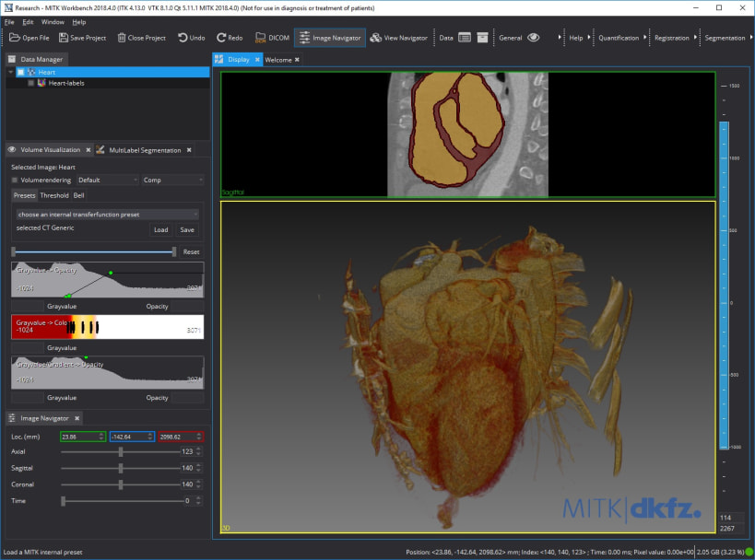The height and width of the screenshot is (560, 755).
Task: Switch to the Threshold tab
Action: [54, 195]
